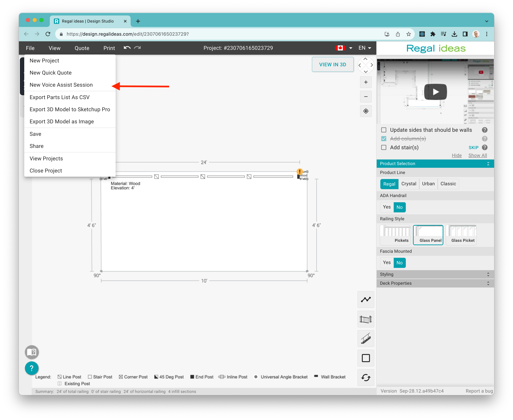This screenshot has width=513, height=420.
Task: Open the guide book icon
Action: (x=32, y=352)
